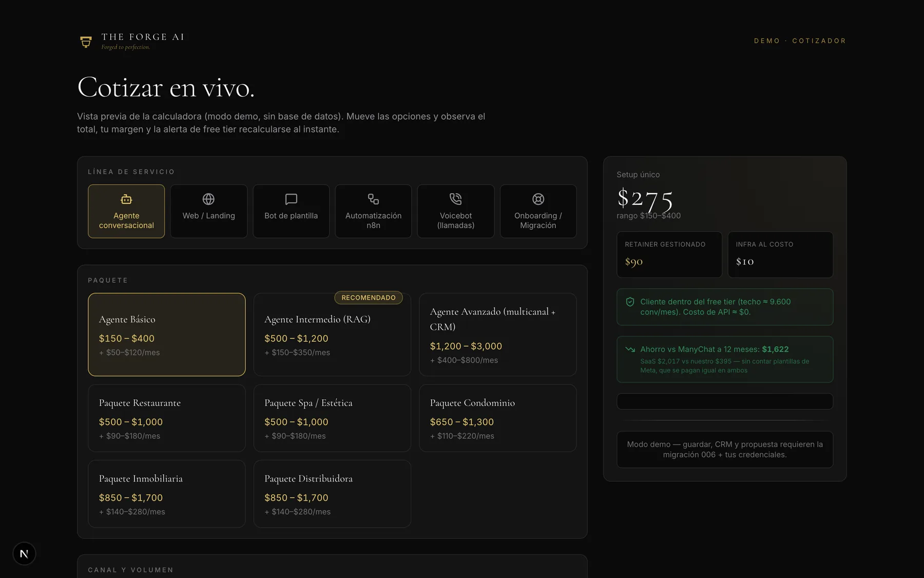The image size is (924, 578).
Task: Click the + $150–$350/mes retainer text
Action: (297, 352)
